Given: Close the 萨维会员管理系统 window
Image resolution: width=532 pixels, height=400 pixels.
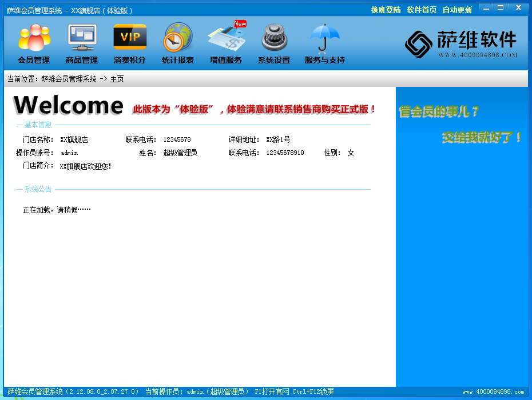Looking at the screenshot, I should point(518,8).
